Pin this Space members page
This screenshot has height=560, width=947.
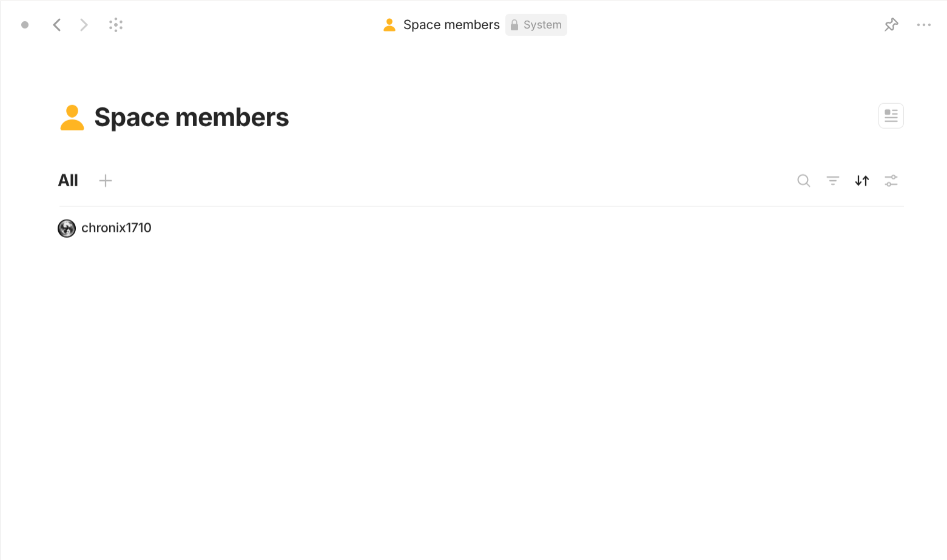coord(891,25)
